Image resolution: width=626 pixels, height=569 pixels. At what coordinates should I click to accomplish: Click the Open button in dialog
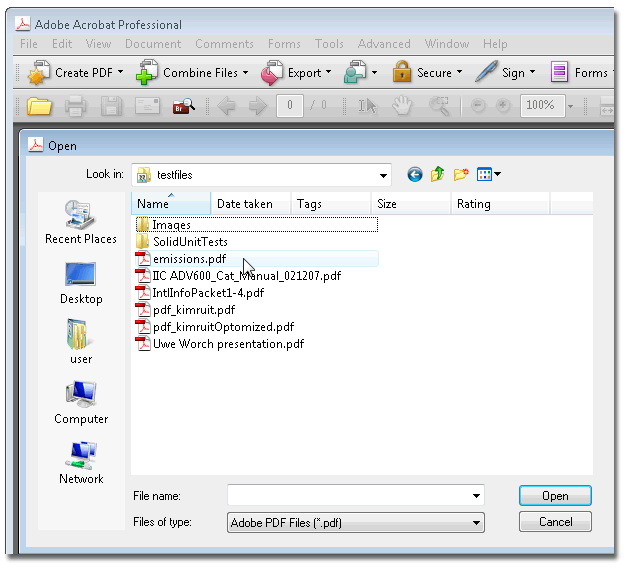555,496
